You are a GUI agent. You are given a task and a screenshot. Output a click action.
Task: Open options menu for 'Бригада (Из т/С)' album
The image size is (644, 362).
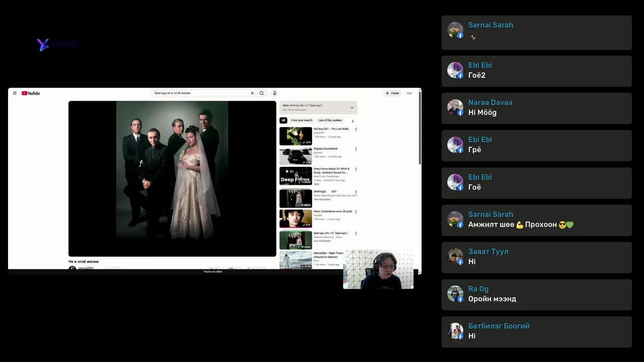356,233
